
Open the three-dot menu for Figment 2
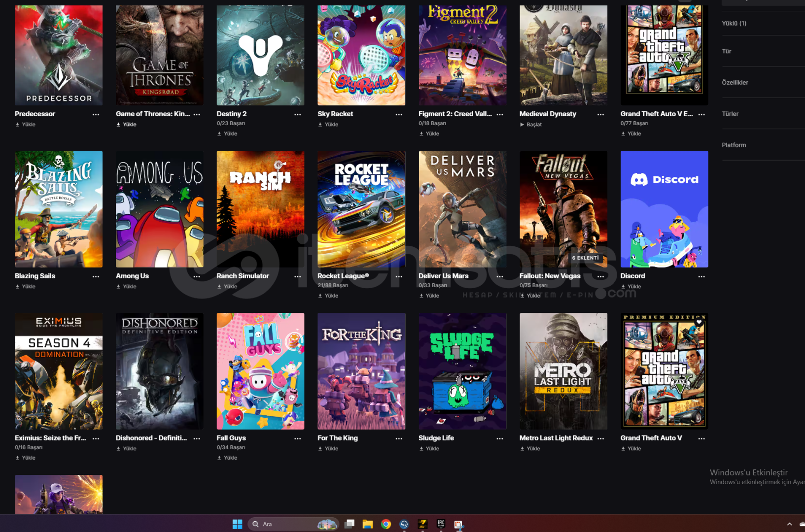[500, 114]
